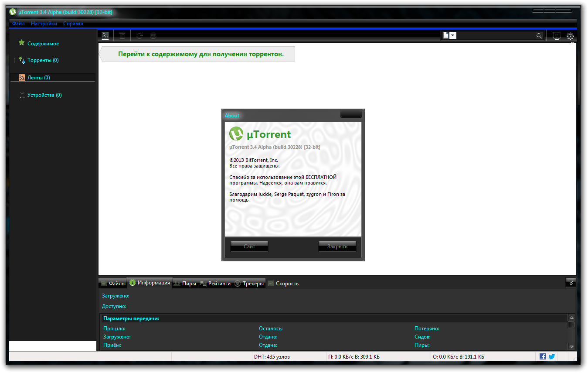Click the orange RSS icon beside Ленты
This screenshot has height=373, width=588.
(x=22, y=78)
